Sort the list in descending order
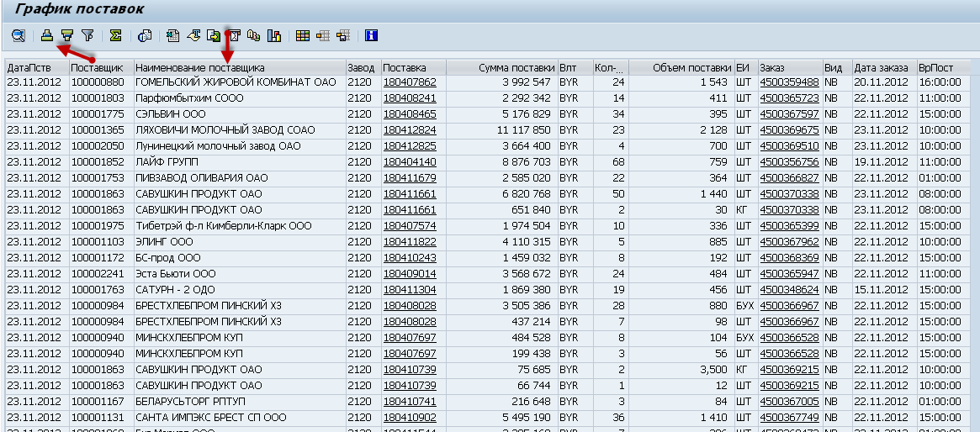The image size is (980, 432). (x=66, y=35)
